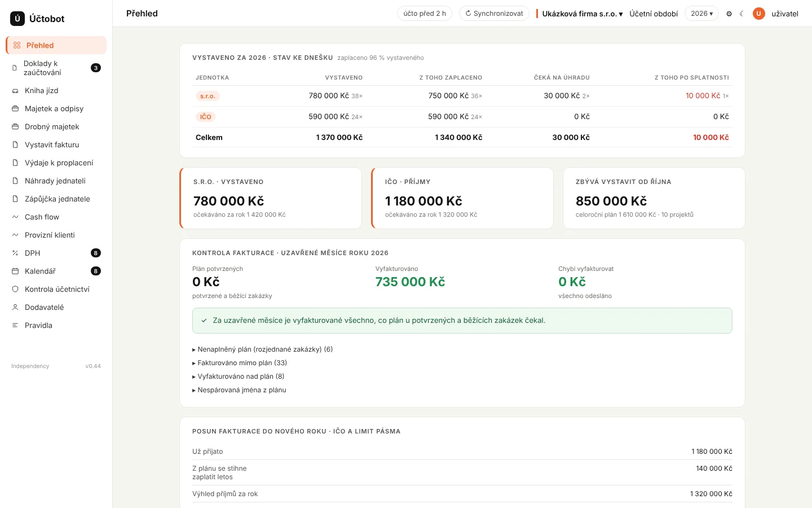This screenshot has width=812, height=508.
Task: Click the Účetní období label
Action: 654,14
